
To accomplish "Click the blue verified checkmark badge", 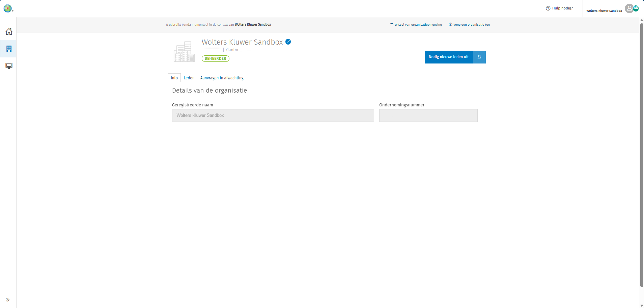I will (288, 42).
